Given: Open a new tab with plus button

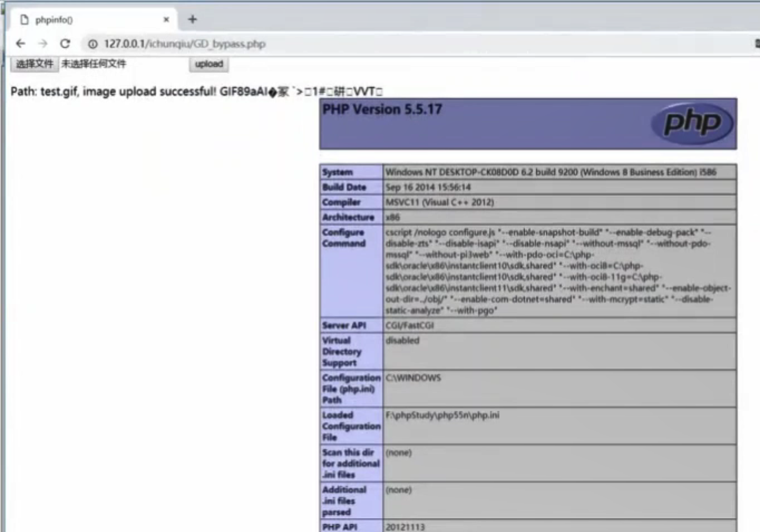Looking at the screenshot, I should (193, 19).
